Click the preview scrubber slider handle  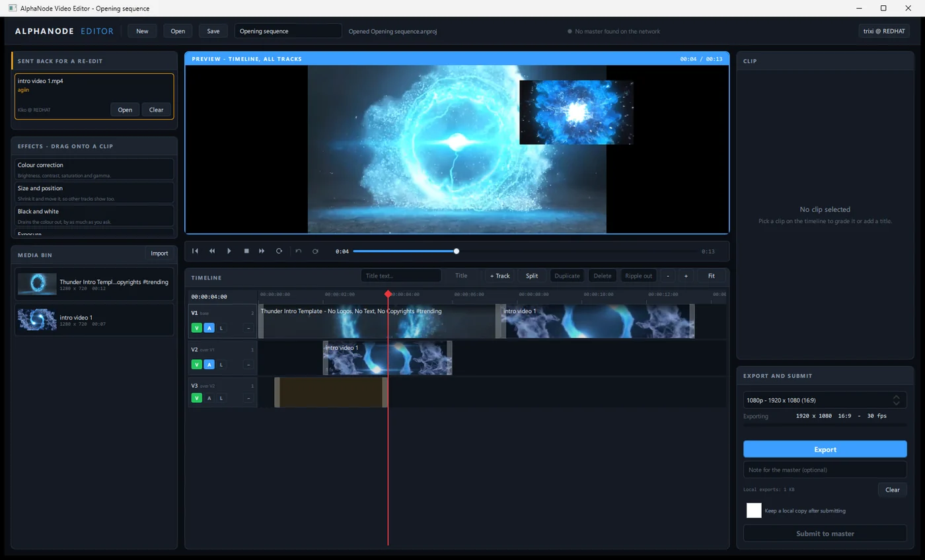click(457, 251)
